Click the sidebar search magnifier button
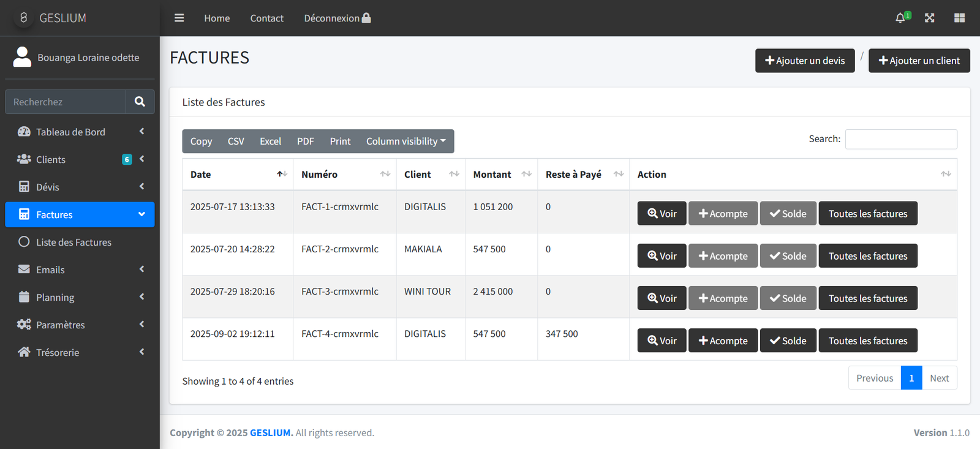The width and height of the screenshot is (980, 449). pos(140,102)
